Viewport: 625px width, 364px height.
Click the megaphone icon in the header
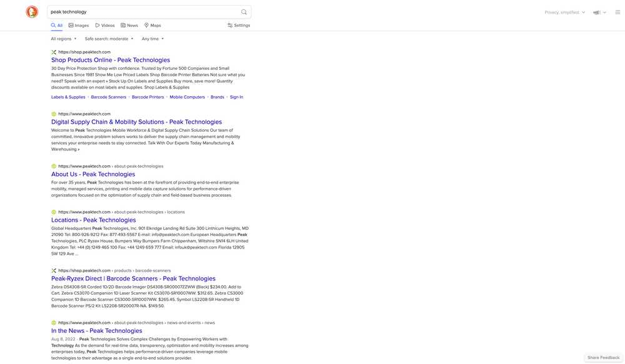(597, 12)
